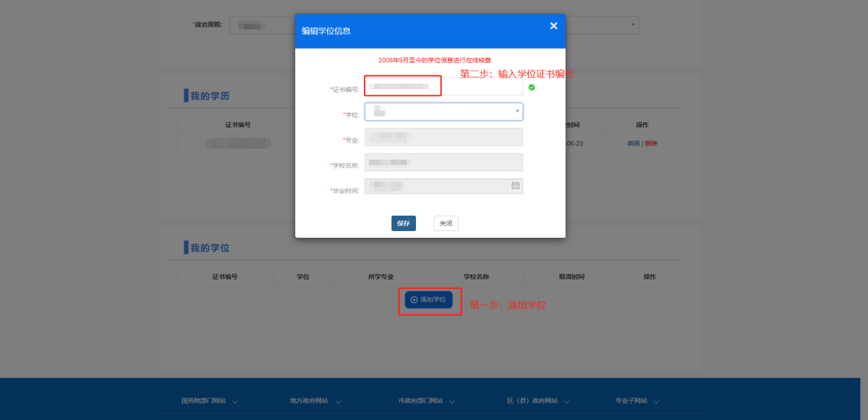The width and height of the screenshot is (868, 420).
Task: Expand 专业子网站 footer menu
Action: [638, 402]
